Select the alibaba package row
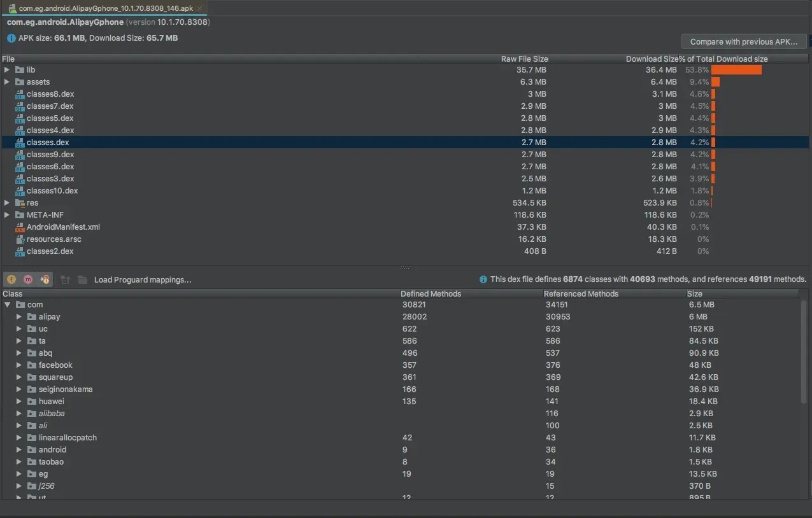This screenshot has width=812, height=518. (x=400, y=414)
